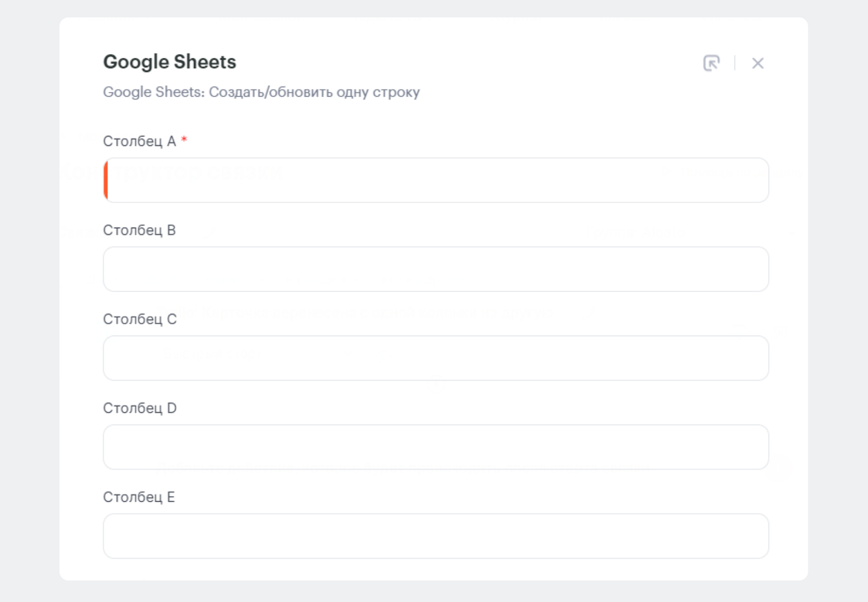This screenshot has width=868, height=602.
Task: Click the "Столбец A" label text
Action: [x=139, y=142]
